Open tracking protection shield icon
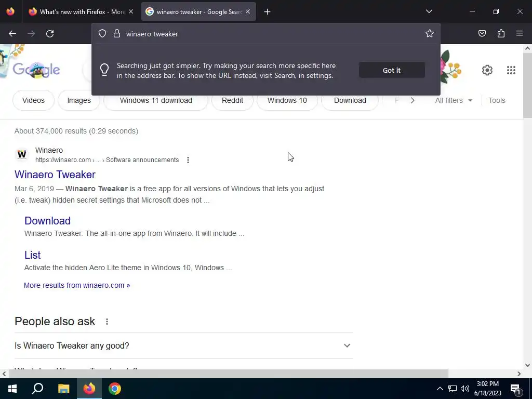 102,34
